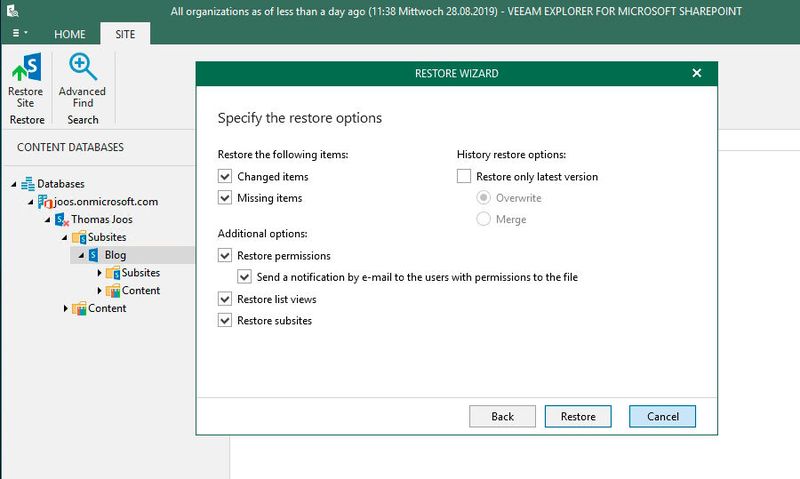Click the CONTENT DATABASES panel header
This screenshot has width=800, height=479.
(x=70, y=147)
